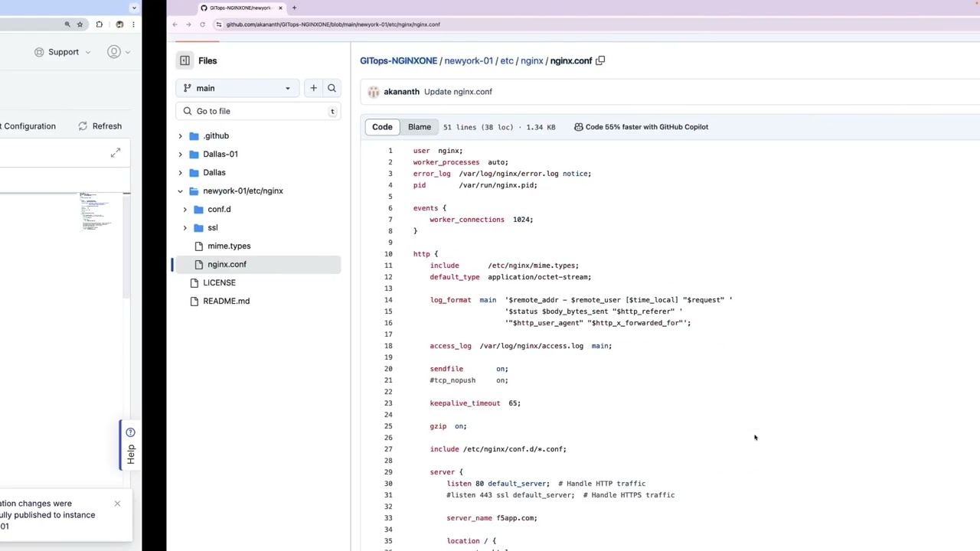Click the add file plus button
The image size is (980, 551).
313,88
